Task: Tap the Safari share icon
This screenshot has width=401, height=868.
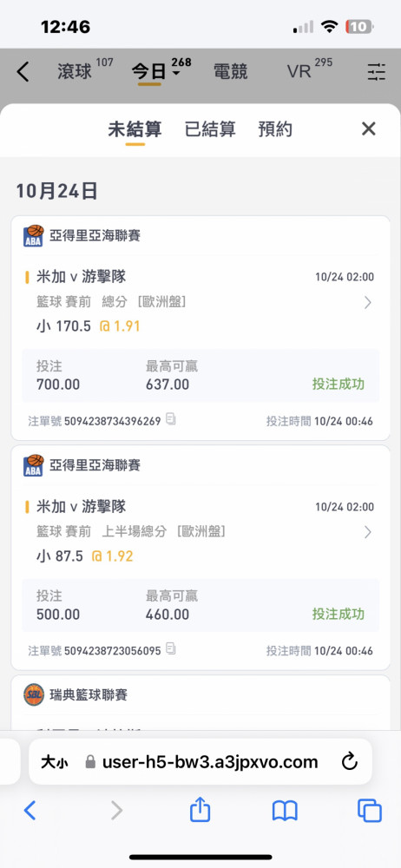Action: click(200, 811)
